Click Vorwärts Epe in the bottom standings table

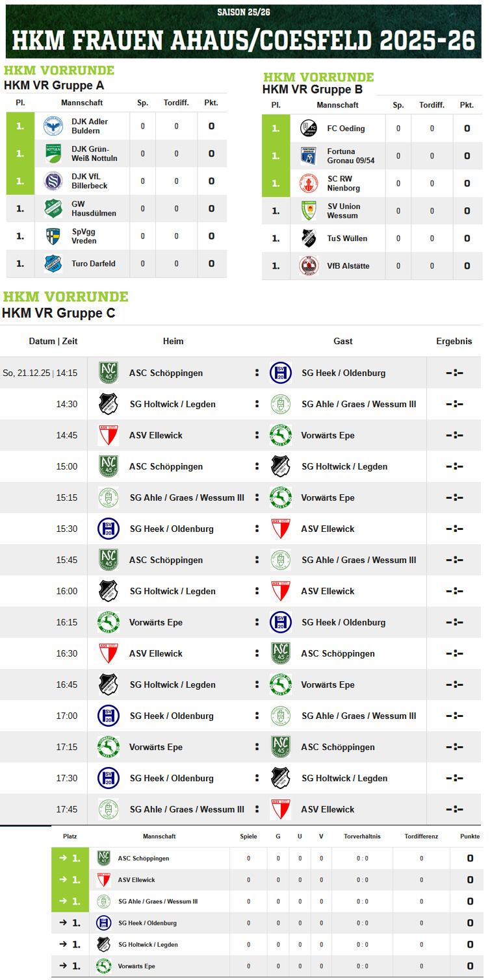(x=136, y=966)
